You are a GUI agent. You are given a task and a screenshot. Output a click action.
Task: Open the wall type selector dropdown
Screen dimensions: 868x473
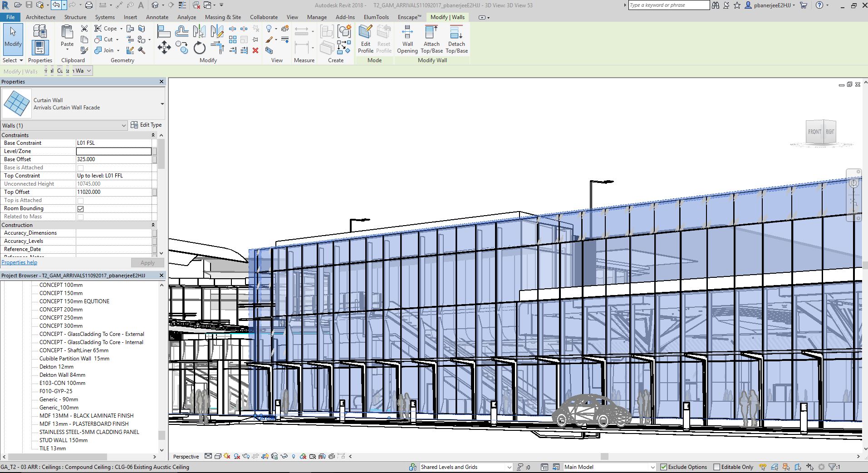click(162, 104)
